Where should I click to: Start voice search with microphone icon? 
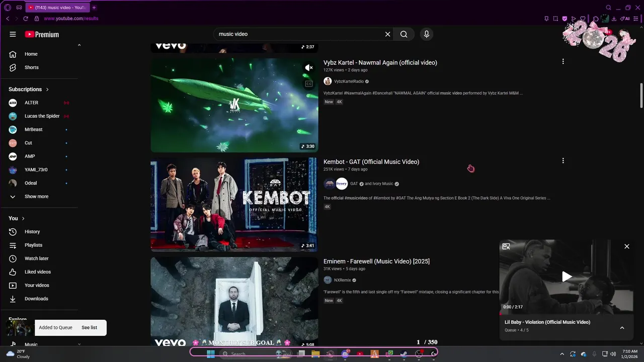coord(427,34)
